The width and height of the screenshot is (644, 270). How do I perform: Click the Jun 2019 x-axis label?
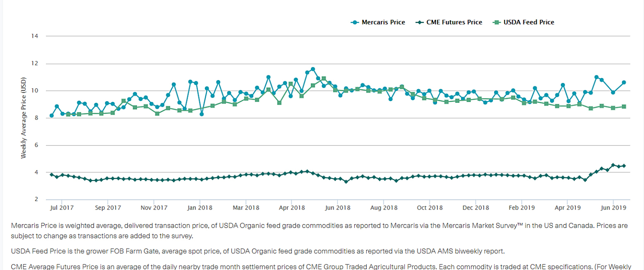[x=613, y=208]
